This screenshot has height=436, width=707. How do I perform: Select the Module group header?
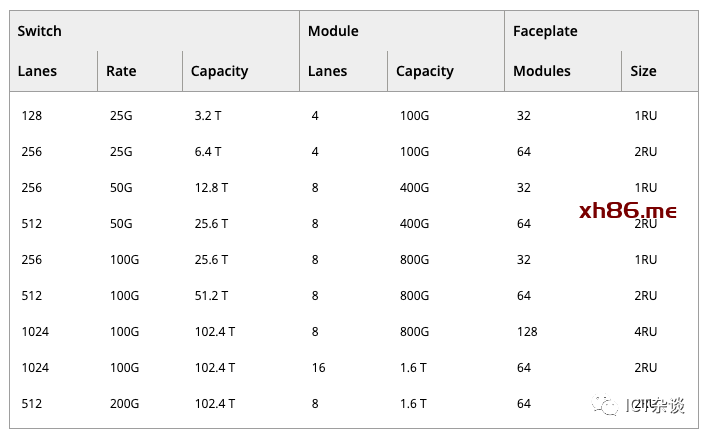[333, 31]
